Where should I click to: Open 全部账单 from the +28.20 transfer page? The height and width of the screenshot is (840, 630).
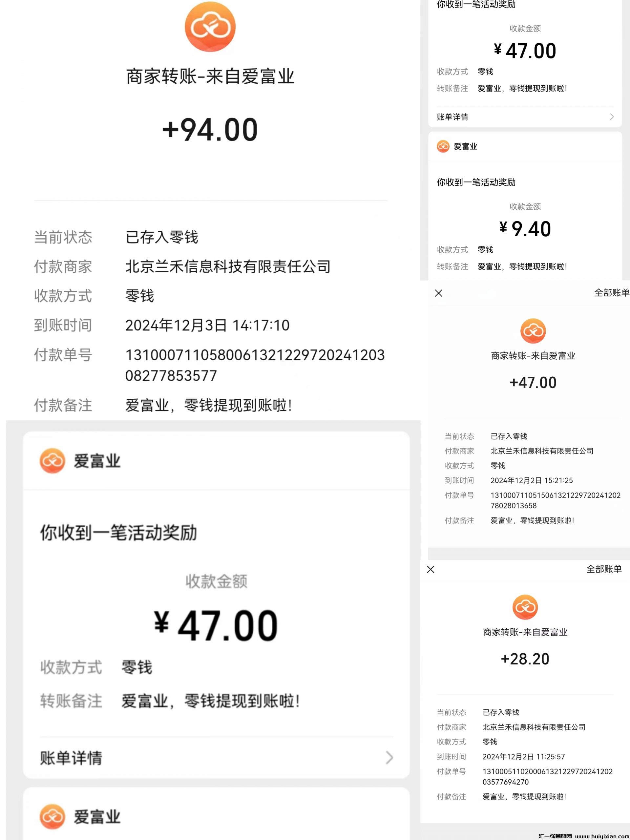click(x=603, y=569)
